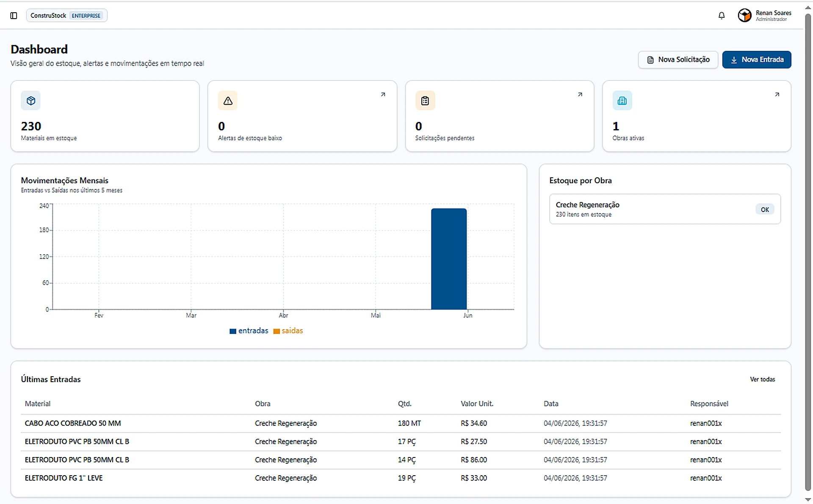Screen dimensions: 813x504
Task: Click Responsável column header
Action: (x=709, y=404)
